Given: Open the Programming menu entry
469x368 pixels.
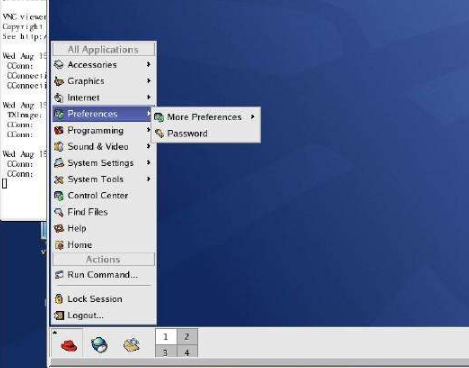Looking at the screenshot, I should (x=103, y=130).
